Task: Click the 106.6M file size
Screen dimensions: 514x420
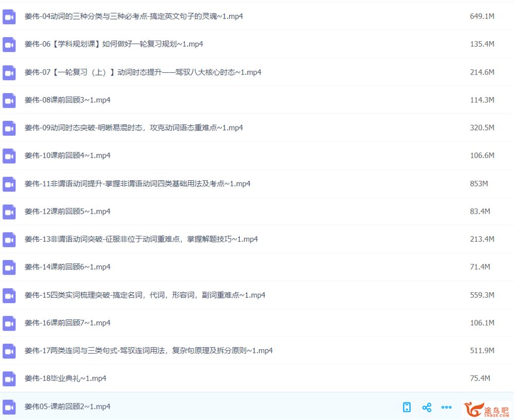Action: (x=482, y=156)
